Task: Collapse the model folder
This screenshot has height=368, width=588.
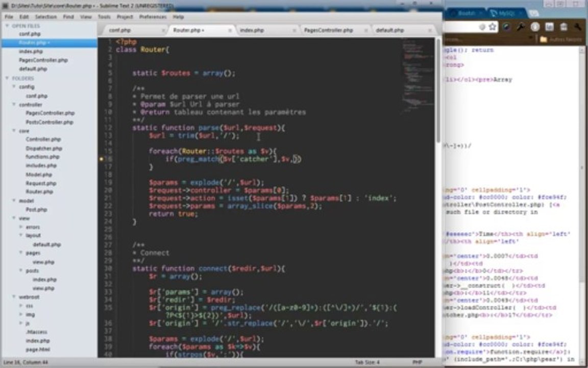Action: click(14, 201)
